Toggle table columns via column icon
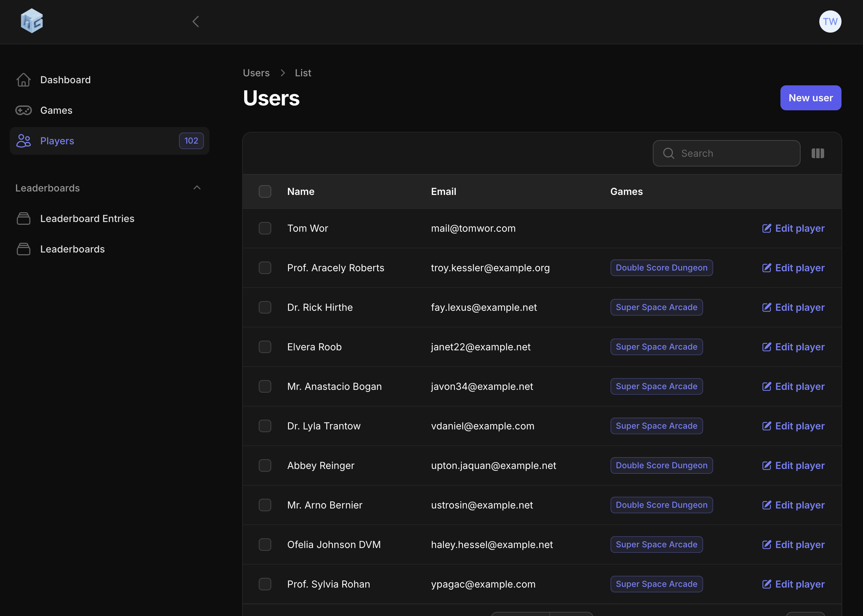Screen dimensions: 863x616 point(818,153)
